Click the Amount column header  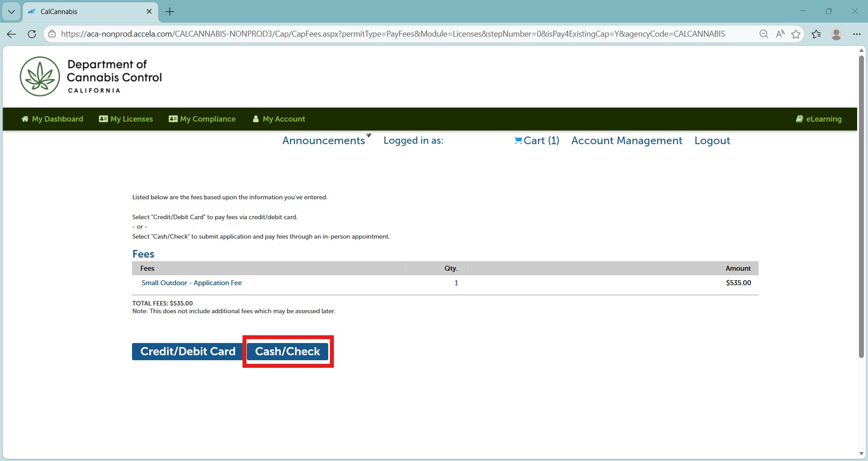pos(738,268)
